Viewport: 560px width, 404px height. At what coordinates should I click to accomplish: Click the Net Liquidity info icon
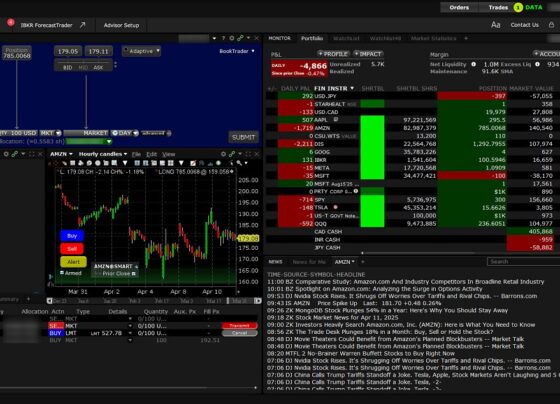coord(473,64)
